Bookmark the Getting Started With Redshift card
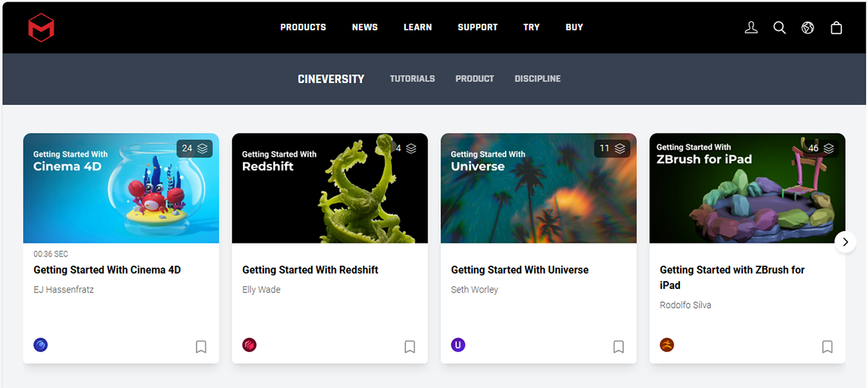 [x=409, y=347]
